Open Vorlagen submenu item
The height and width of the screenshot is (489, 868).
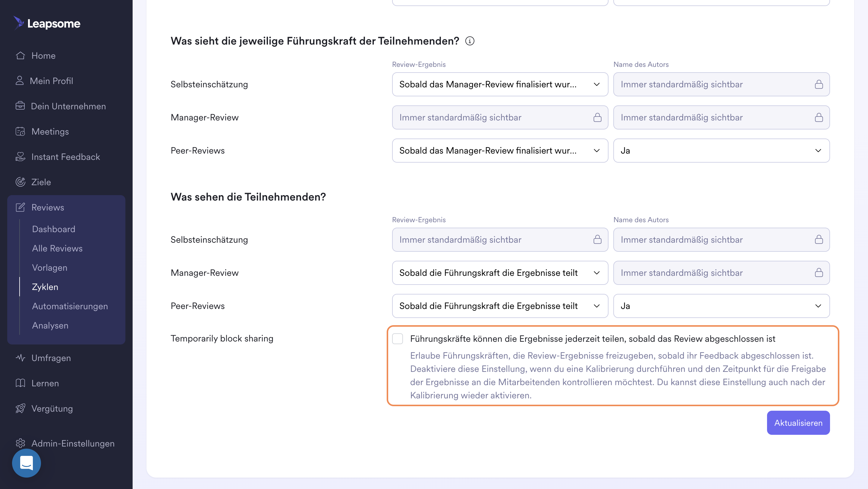pyautogui.click(x=49, y=268)
